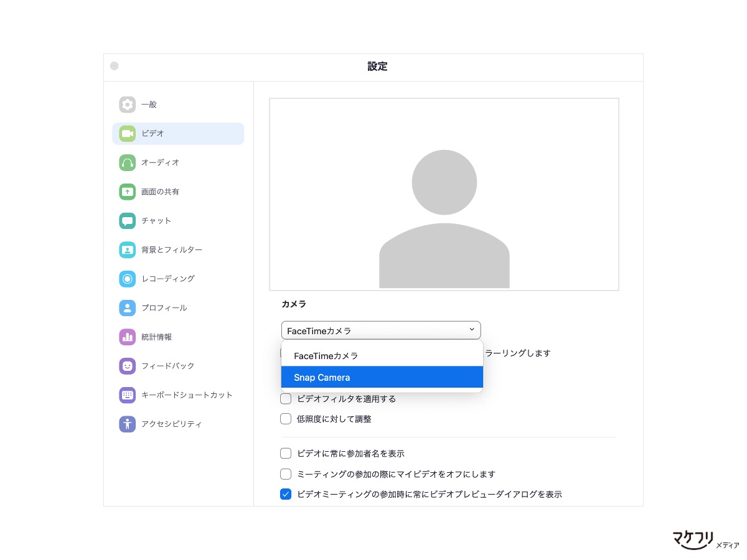Check ミーティングの参加の際にマイビデオをオフにします
Screen dimensions: 747x560
point(286,474)
